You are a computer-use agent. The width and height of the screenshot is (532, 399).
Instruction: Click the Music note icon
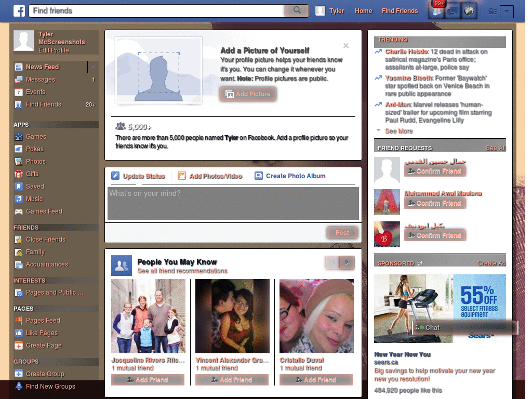19,199
